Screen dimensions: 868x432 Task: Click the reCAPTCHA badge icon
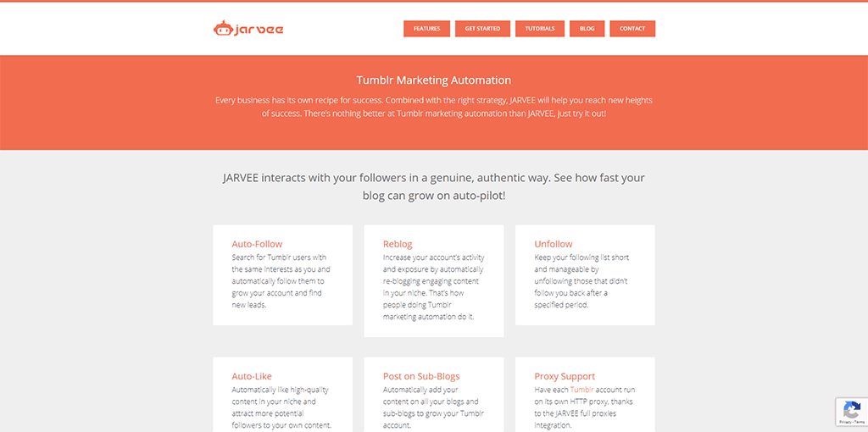pyautogui.click(x=851, y=410)
